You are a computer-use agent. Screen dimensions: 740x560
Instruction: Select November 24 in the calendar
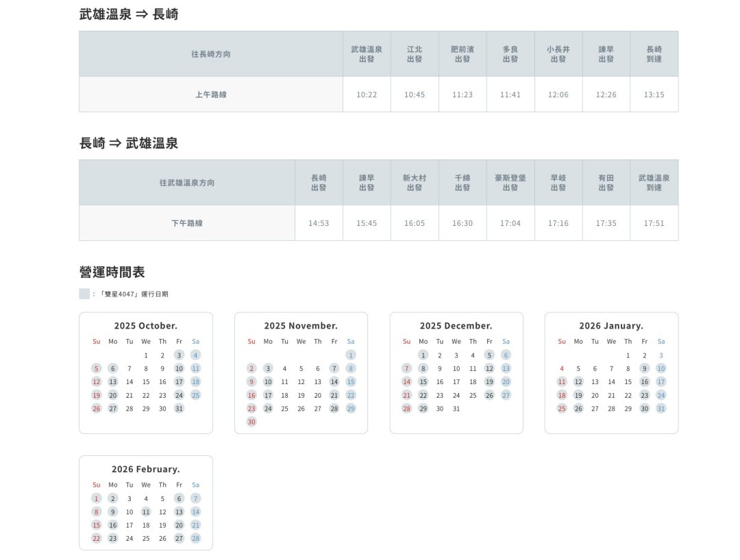[268, 409]
